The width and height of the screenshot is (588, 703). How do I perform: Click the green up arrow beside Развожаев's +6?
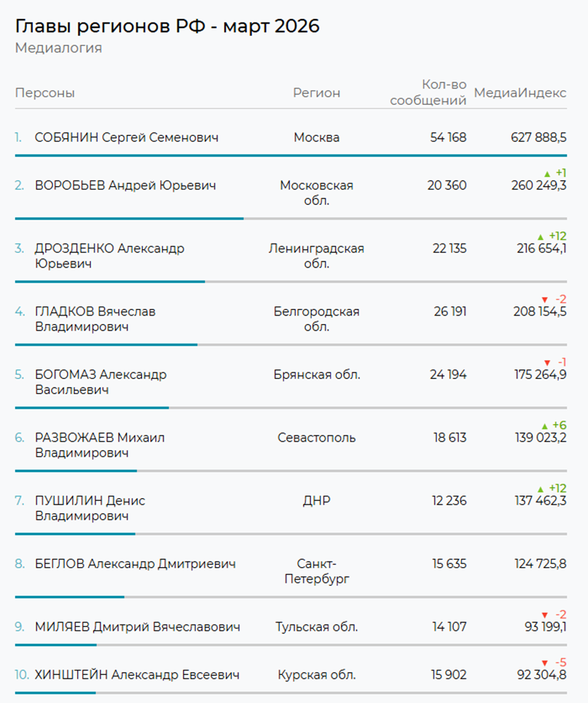(x=544, y=426)
